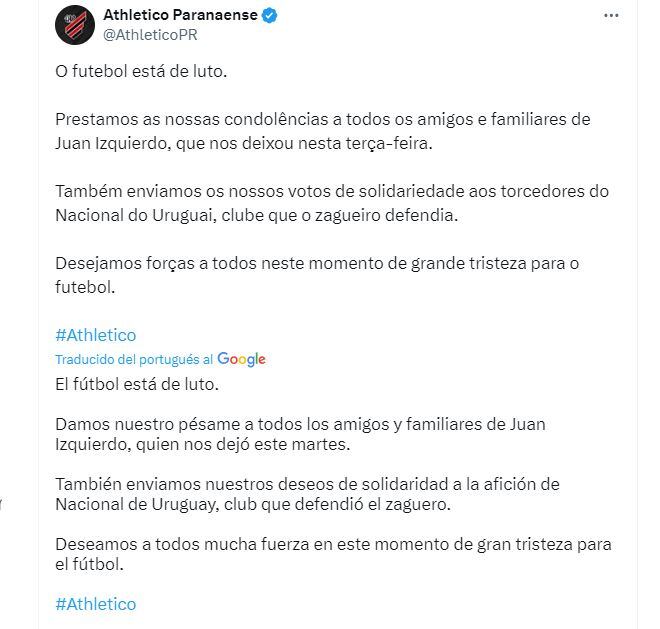Click the Google logo in translation notice
Screen dimensions: 660x629
pos(241,359)
